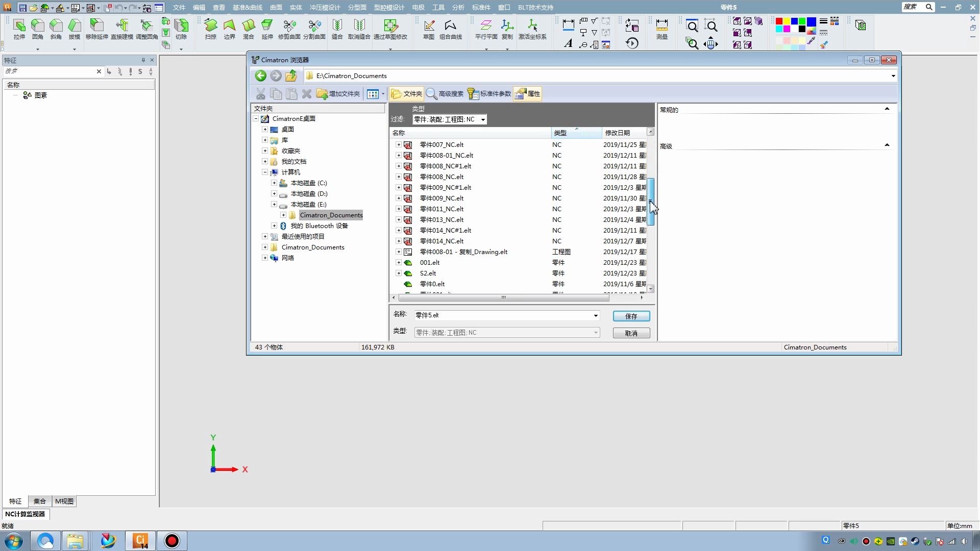
Task: Pick the red color swatch
Action: pos(779,21)
